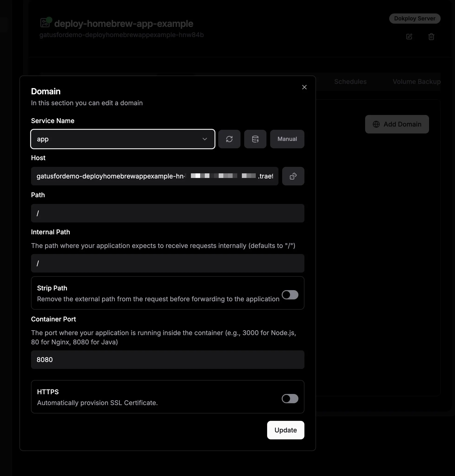Click the refresh services icon beside the dropdown
Image resolution: width=455 pixels, height=476 pixels.
click(229, 139)
